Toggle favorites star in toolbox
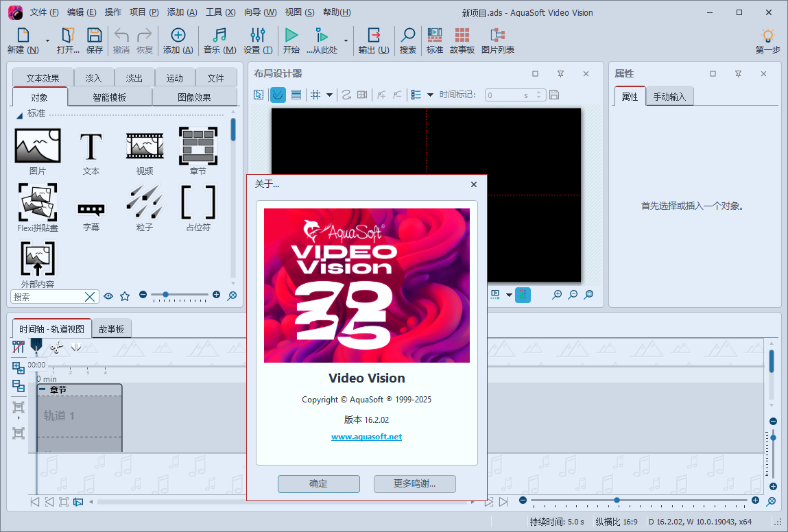Viewport: 788px width, 532px height. click(125, 296)
